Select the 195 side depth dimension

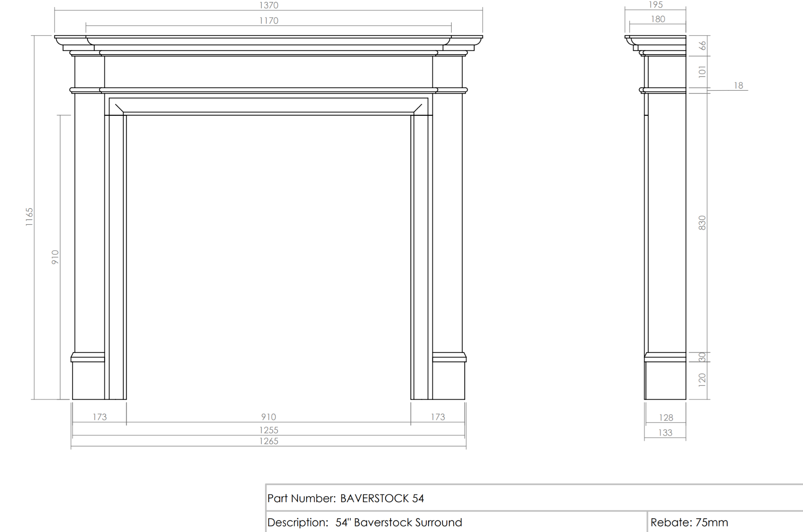pos(655,5)
